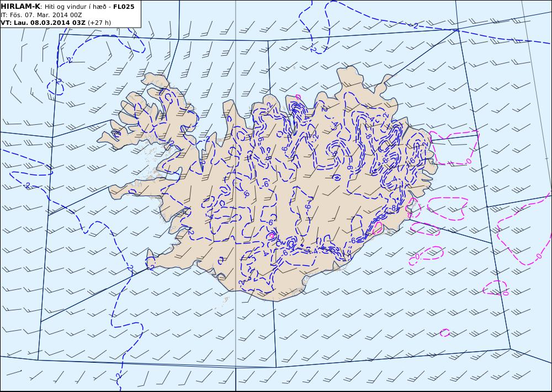Click the FL025 flight level label
This screenshot has width=552, height=392.
[124, 7]
